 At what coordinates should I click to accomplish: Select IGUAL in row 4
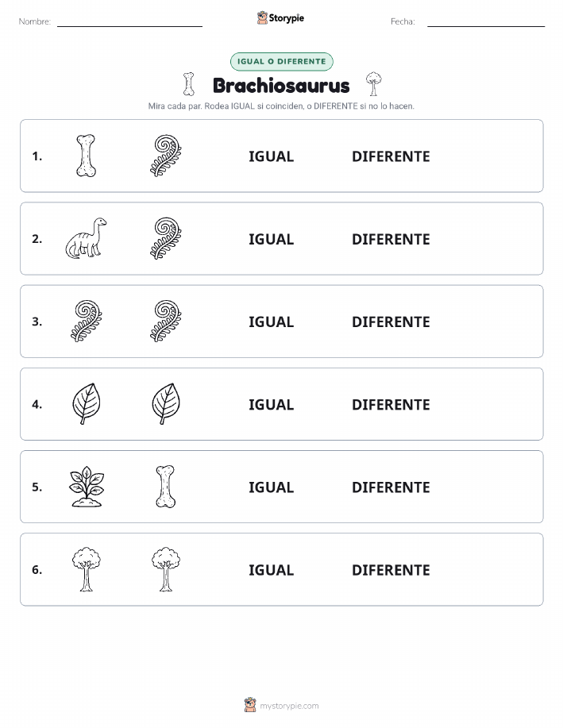(272, 405)
